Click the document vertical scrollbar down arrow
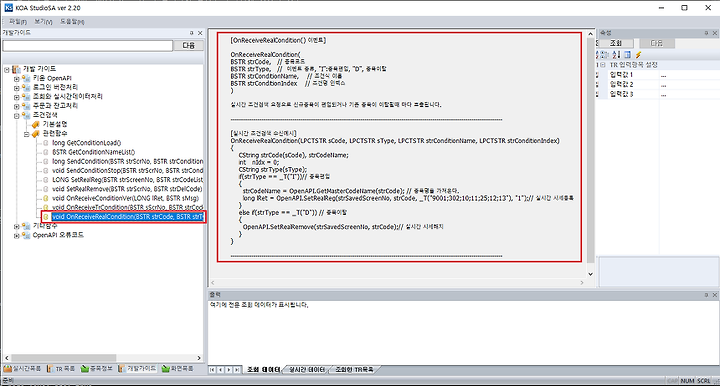 pyautogui.click(x=591, y=274)
